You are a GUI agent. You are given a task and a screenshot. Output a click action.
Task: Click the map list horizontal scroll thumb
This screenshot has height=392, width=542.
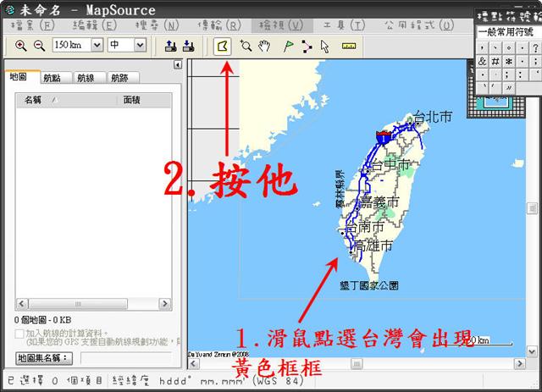tap(78, 304)
